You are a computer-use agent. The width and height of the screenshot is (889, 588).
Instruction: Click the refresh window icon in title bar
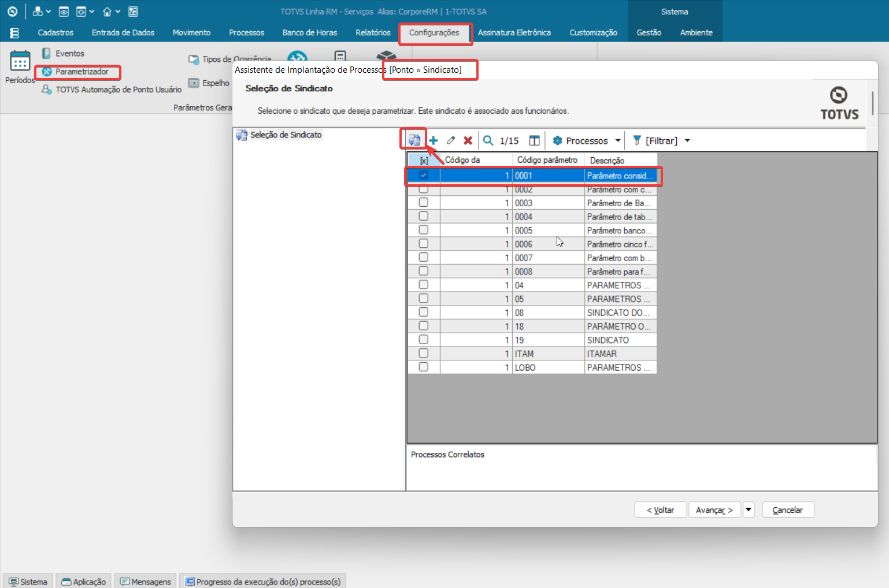(82, 12)
